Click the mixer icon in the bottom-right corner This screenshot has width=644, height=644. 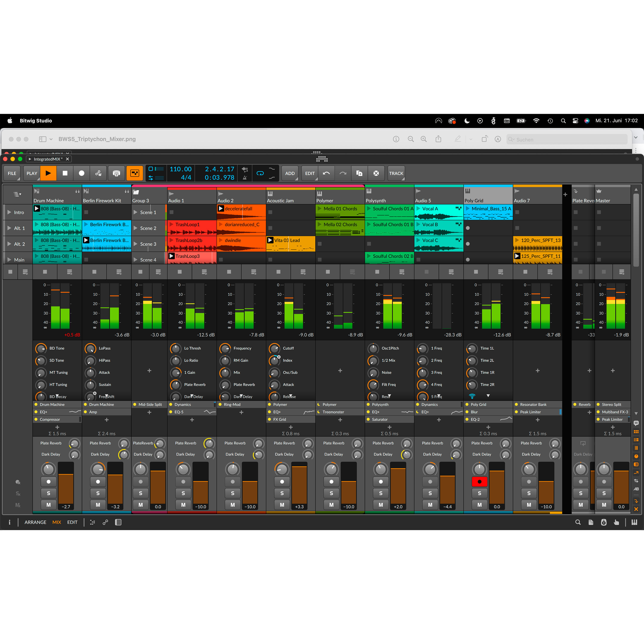(x=635, y=522)
